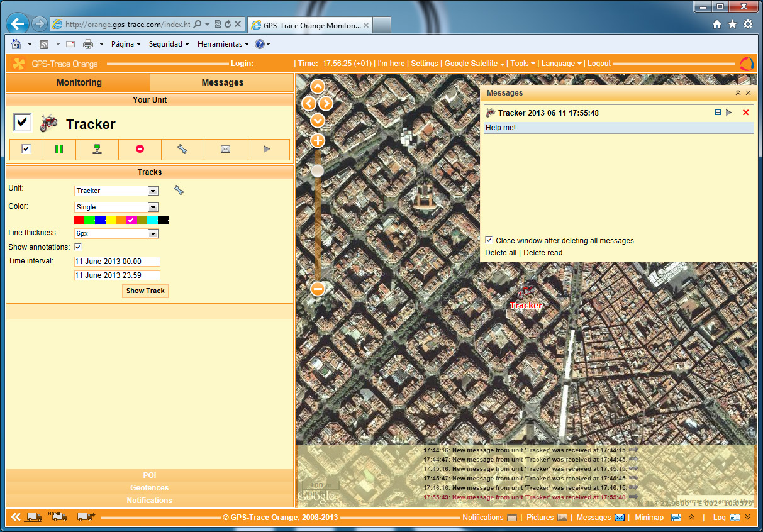Open the Herramientas browser menu
The height and width of the screenshot is (532, 763).
[x=223, y=44]
